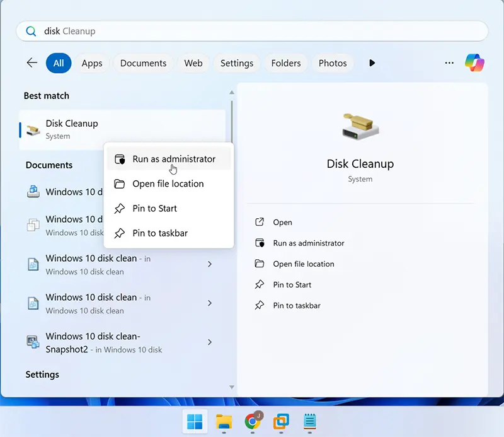Switch to the Folders filter tab
The width and height of the screenshot is (504, 437).
[286, 63]
